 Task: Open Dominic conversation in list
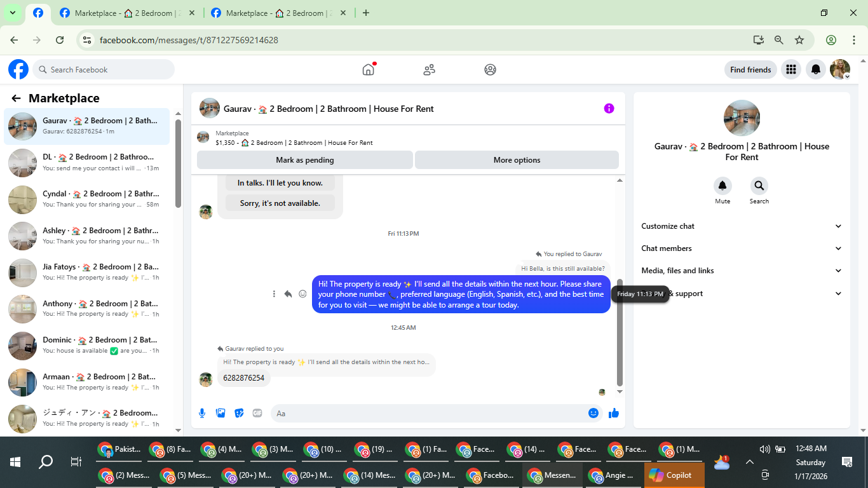[x=87, y=346]
